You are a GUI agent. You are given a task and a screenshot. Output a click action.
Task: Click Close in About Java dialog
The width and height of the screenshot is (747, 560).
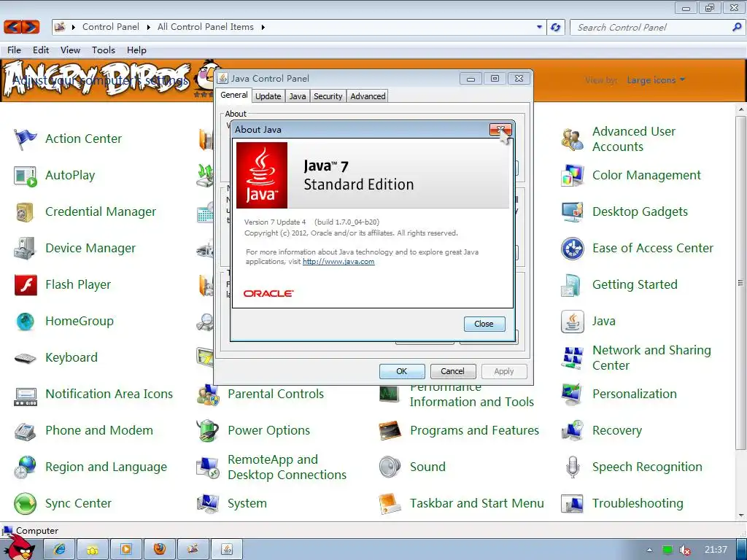(484, 324)
